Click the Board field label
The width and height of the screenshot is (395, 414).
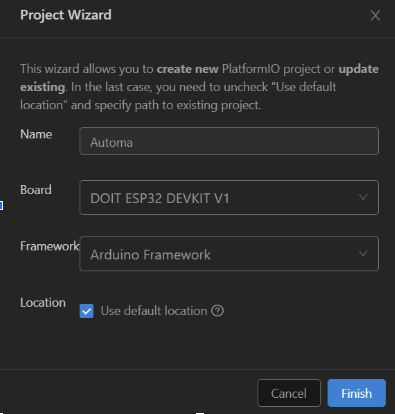click(36, 190)
